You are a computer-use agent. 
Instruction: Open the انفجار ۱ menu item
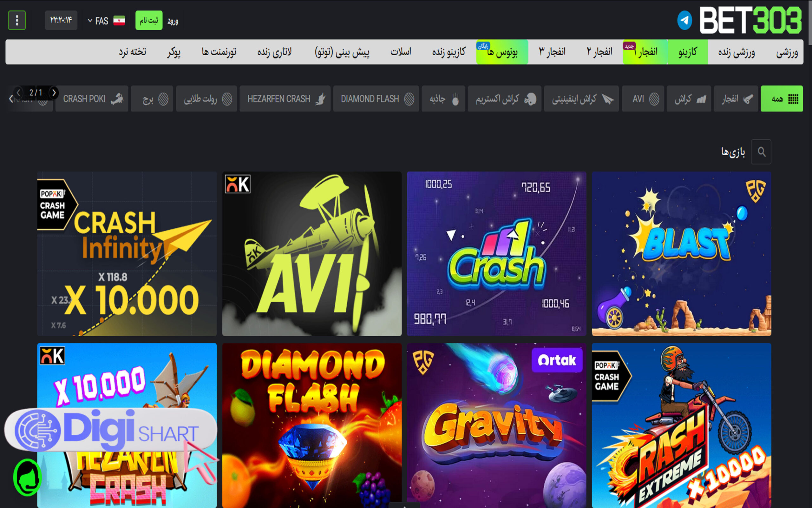pyautogui.click(x=645, y=52)
